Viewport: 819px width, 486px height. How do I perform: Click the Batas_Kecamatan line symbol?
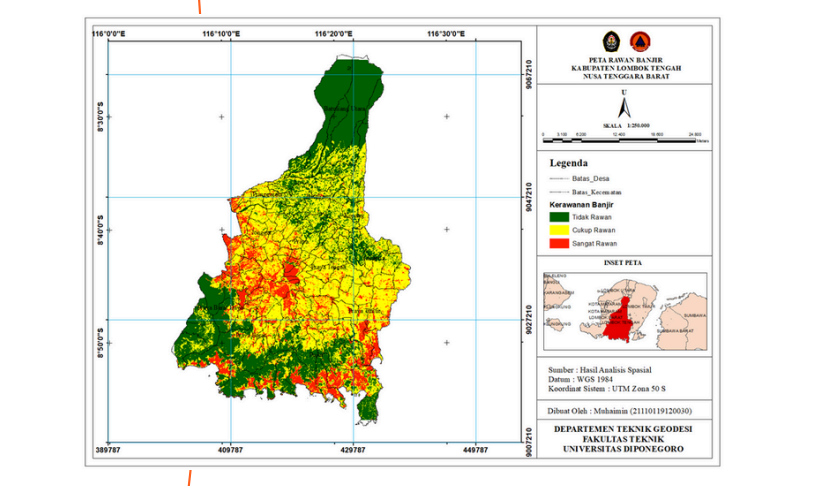pyautogui.click(x=558, y=192)
